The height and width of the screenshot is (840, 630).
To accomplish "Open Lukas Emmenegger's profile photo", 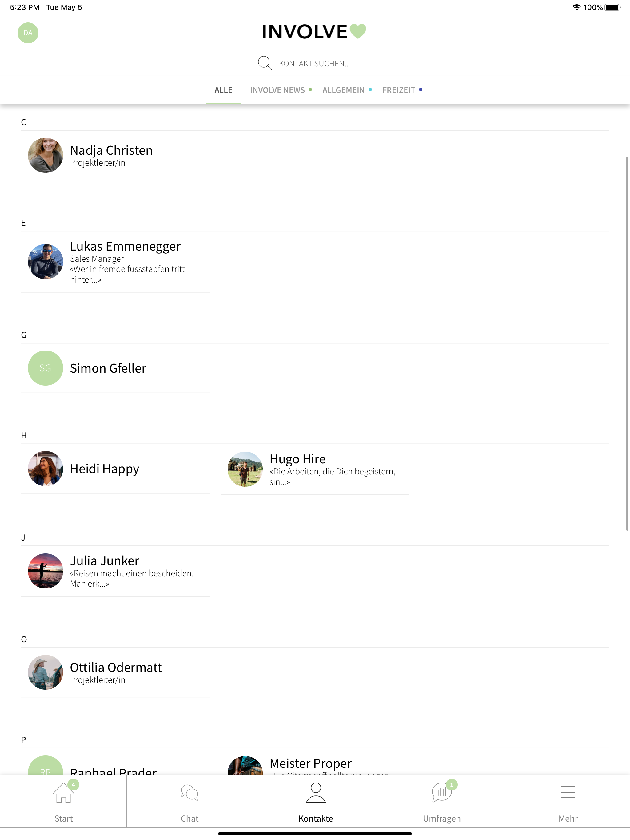I will point(45,262).
